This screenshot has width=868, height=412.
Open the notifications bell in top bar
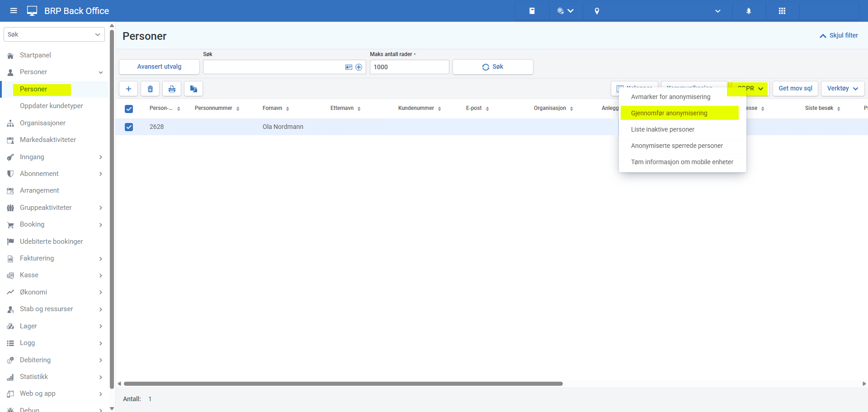(749, 11)
